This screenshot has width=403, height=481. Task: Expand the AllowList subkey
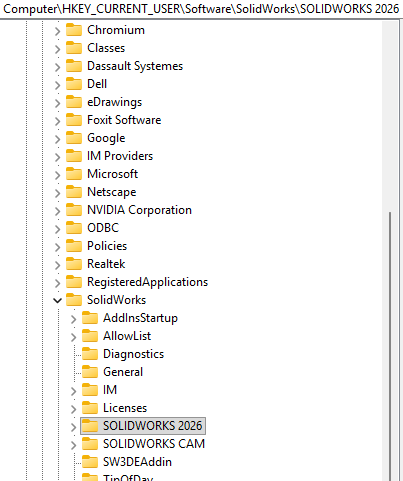[x=74, y=337]
